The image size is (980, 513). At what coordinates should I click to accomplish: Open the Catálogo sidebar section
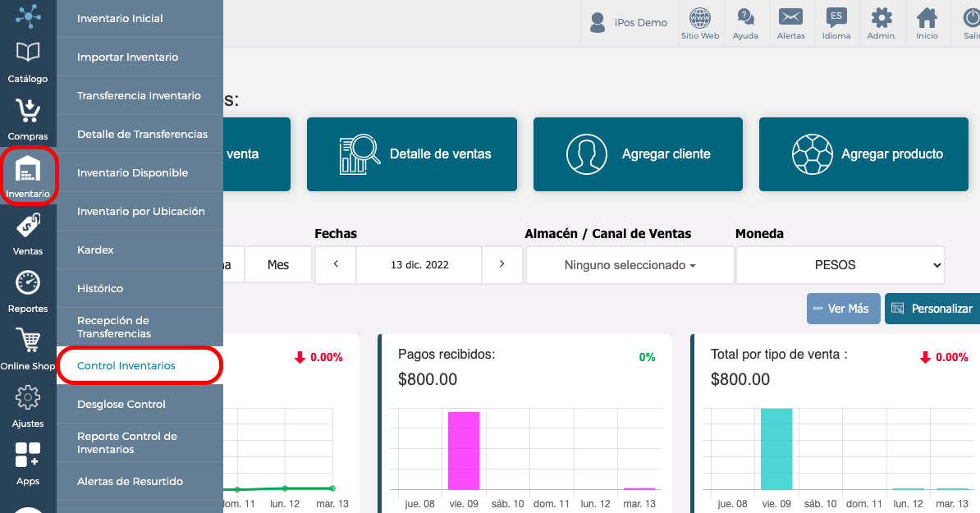coord(28,62)
